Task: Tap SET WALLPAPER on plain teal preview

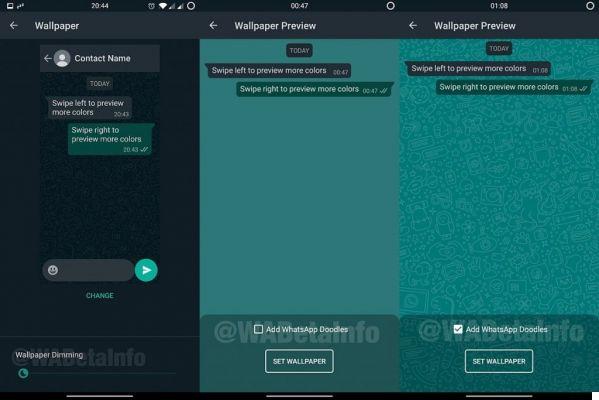Action: point(299,361)
